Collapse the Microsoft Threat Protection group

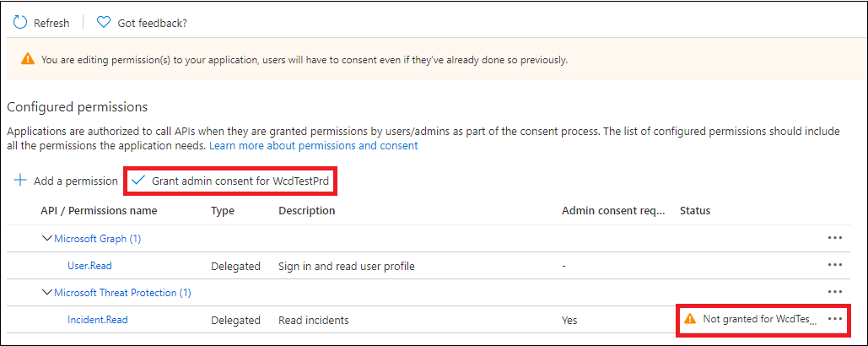47,293
